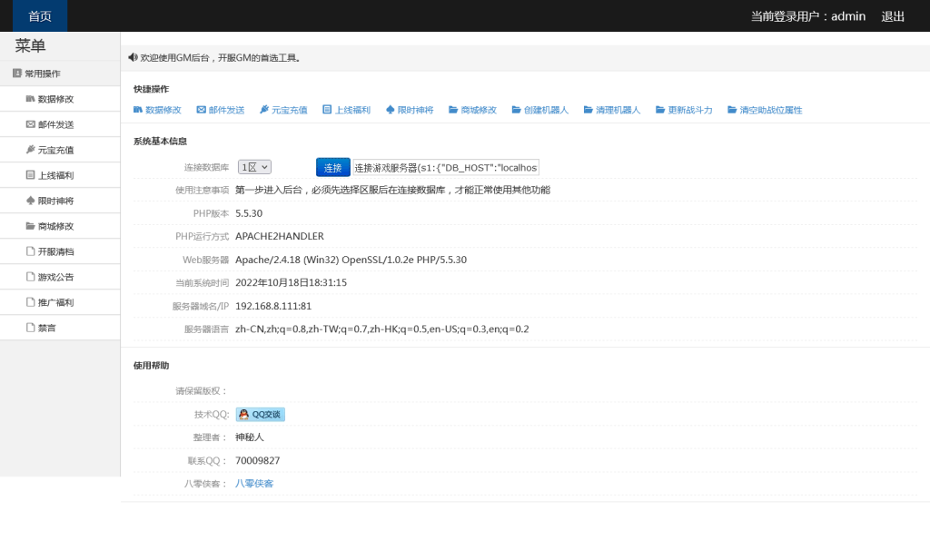Open the QQ交谈 chat icon under 技术QQ
The height and width of the screenshot is (560, 930).
(x=243, y=414)
